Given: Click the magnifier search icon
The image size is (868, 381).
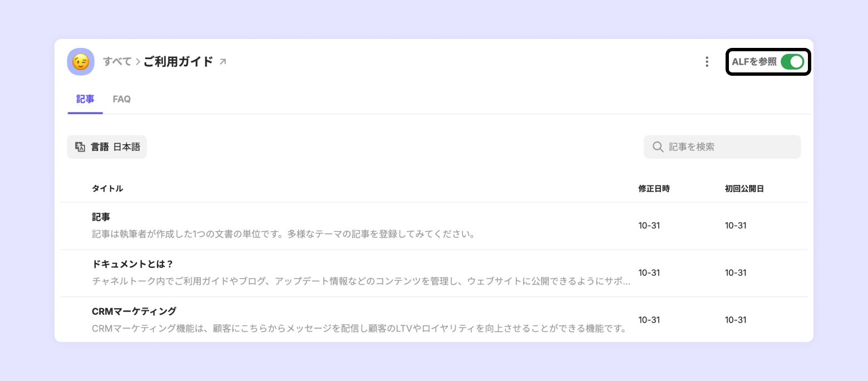Looking at the screenshot, I should tap(658, 147).
